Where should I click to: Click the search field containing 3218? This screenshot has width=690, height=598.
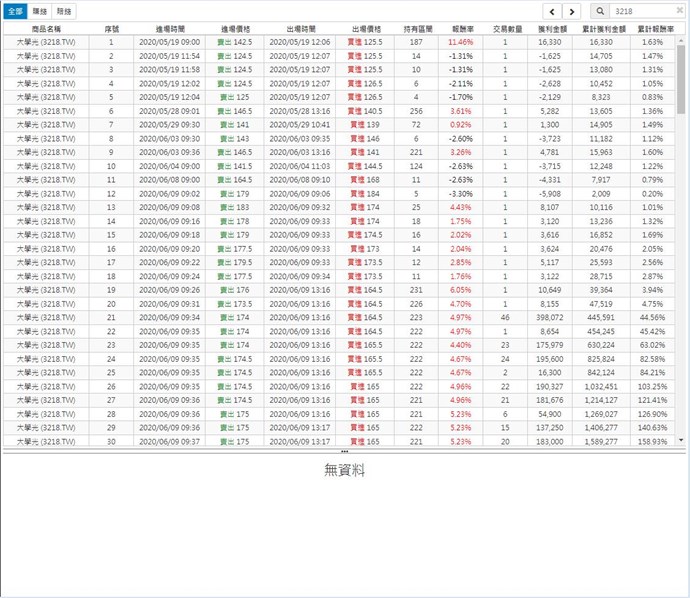coord(646,11)
